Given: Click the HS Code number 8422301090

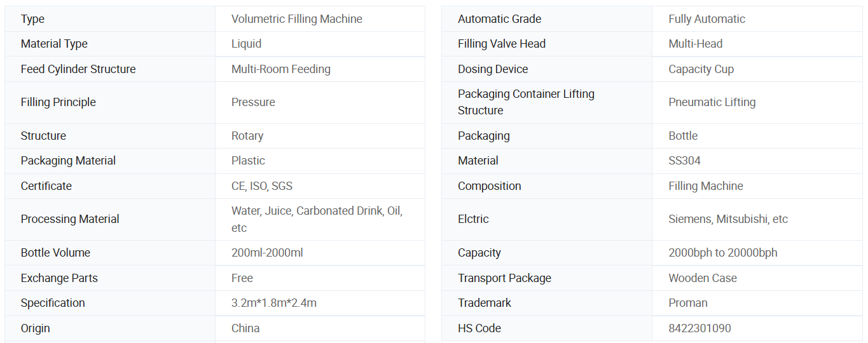Looking at the screenshot, I should tap(699, 328).
